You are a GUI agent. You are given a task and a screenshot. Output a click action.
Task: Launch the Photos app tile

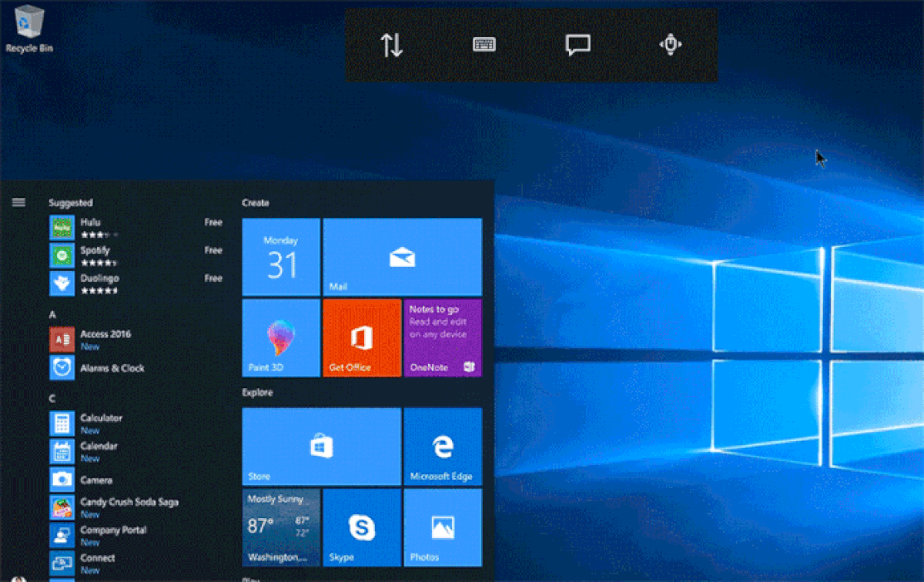tap(444, 527)
